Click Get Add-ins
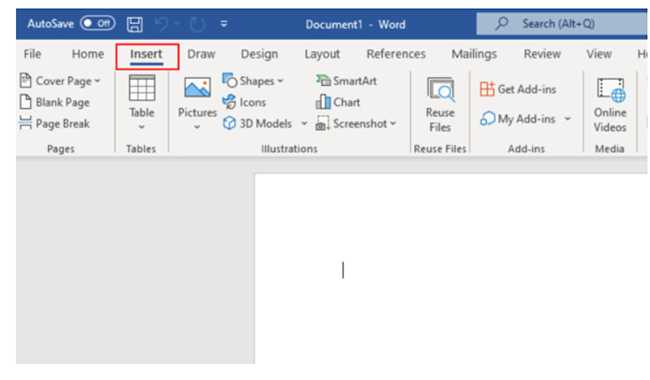 pos(518,89)
